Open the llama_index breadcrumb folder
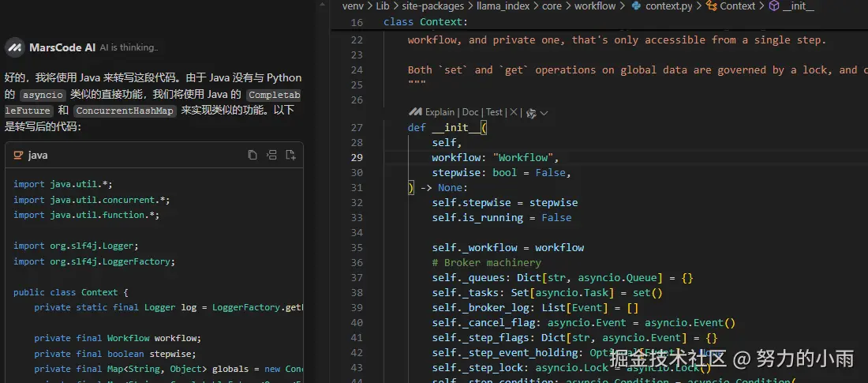Screen dimensions: 868x383 click(x=503, y=6)
